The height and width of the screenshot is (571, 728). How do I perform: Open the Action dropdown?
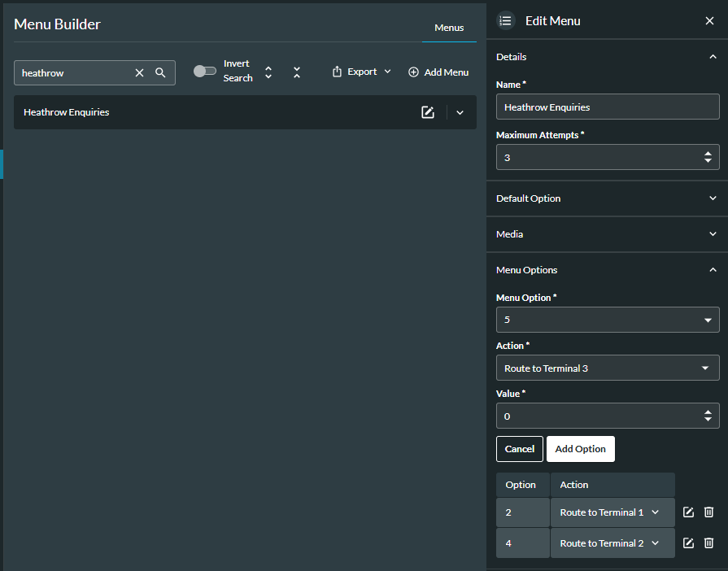(x=607, y=368)
